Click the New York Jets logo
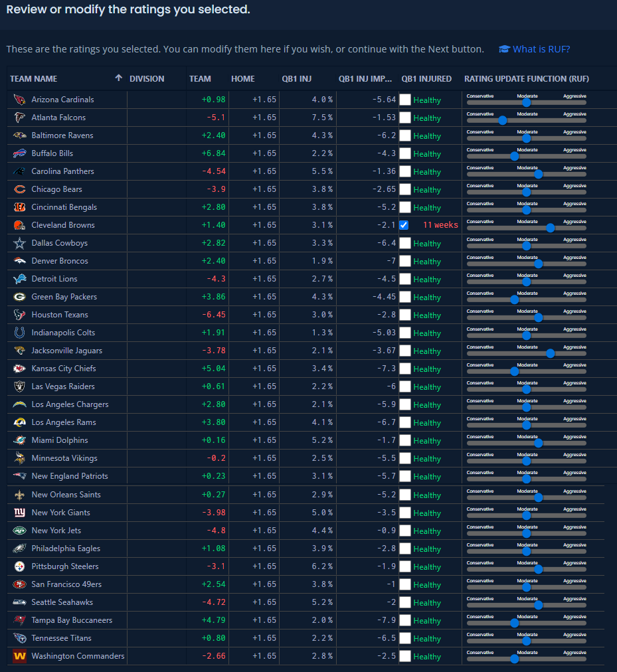617x672 pixels. [19, 531]
